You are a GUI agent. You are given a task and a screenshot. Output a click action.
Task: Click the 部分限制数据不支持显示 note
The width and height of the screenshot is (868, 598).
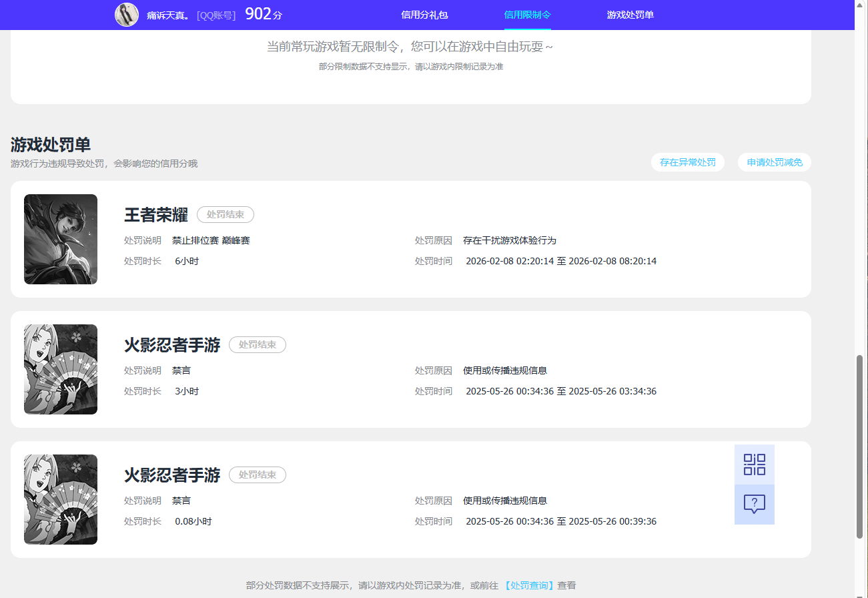click(x=411, y=67)
